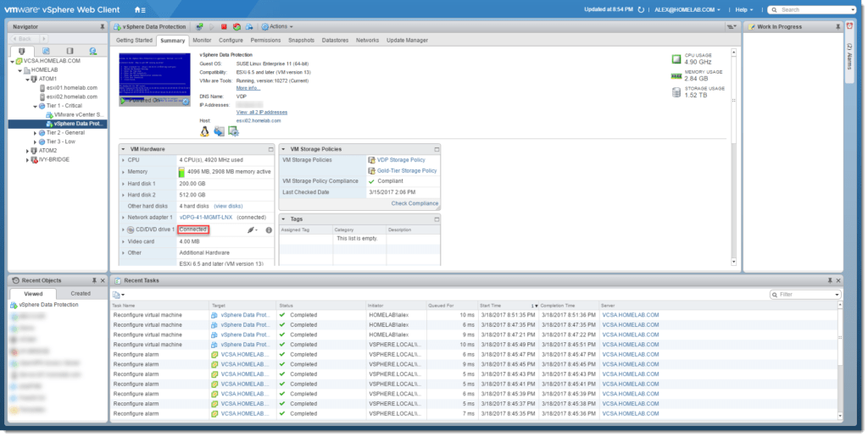This screenshot has width=868, height=437.
Task: Click the VM console thumbnail
Action: pos(155,79)
